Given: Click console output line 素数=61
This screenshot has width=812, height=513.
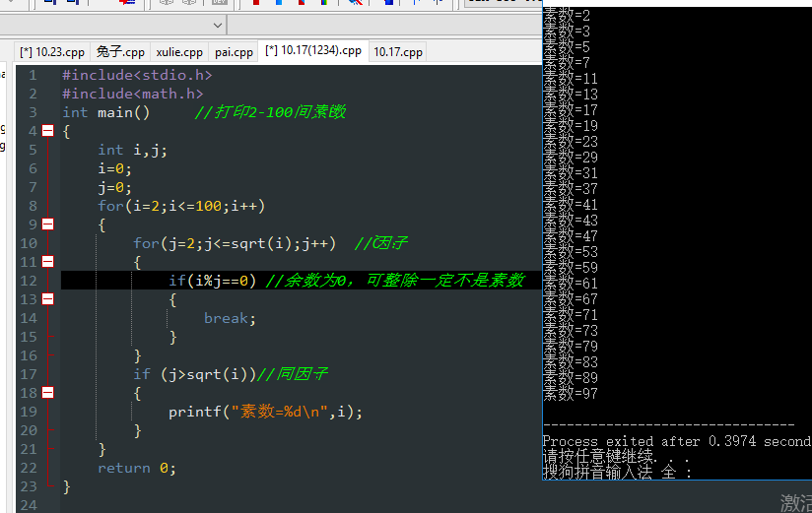Looking at the screenshot, I should (x=571, y=284).
